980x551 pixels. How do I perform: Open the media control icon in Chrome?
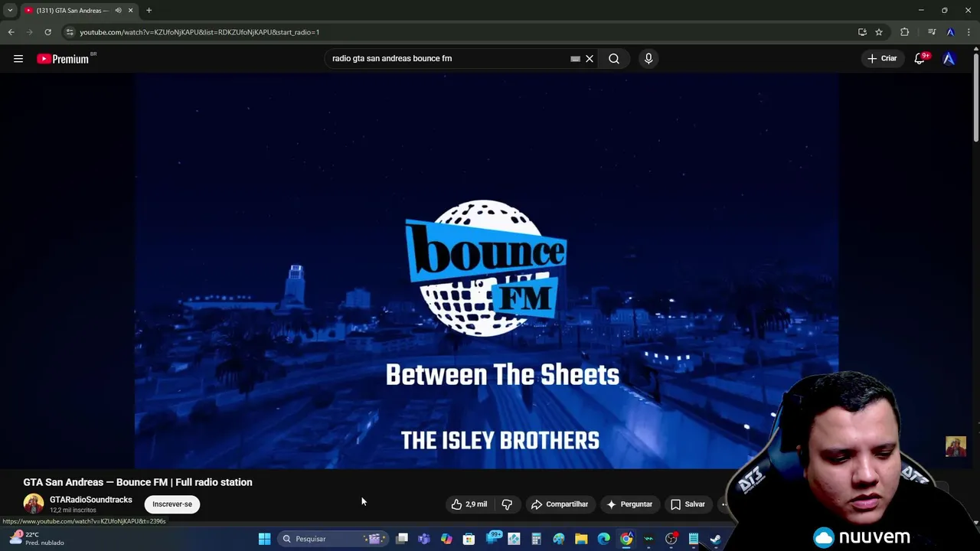coord(932,32)
